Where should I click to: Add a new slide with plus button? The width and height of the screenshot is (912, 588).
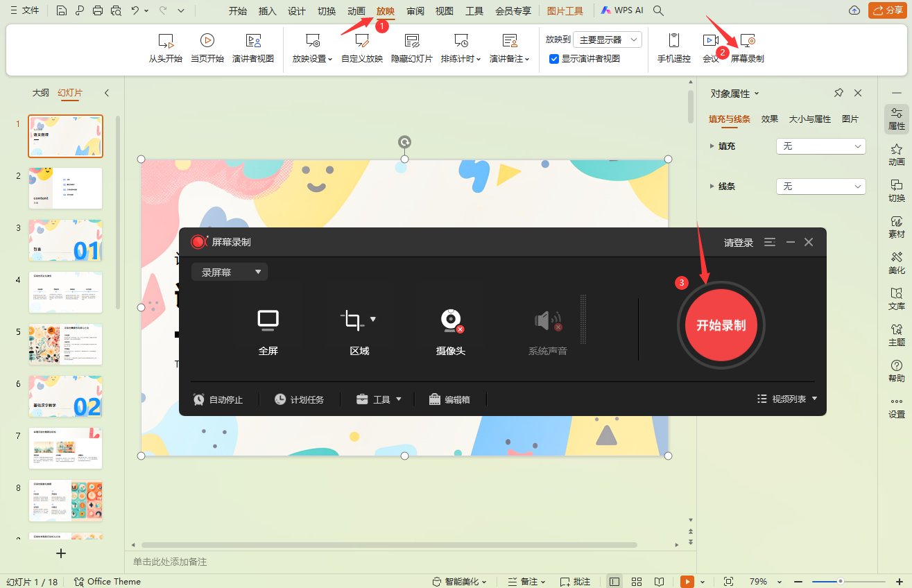61,553
